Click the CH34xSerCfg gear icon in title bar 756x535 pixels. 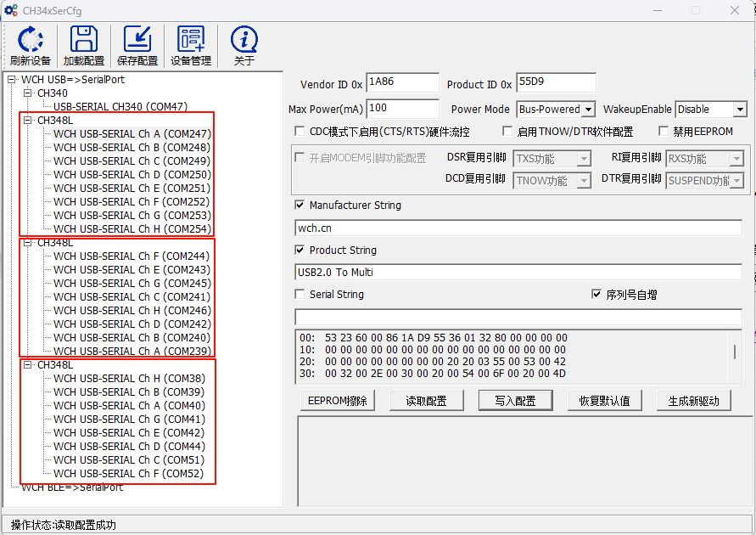(11, 10)
